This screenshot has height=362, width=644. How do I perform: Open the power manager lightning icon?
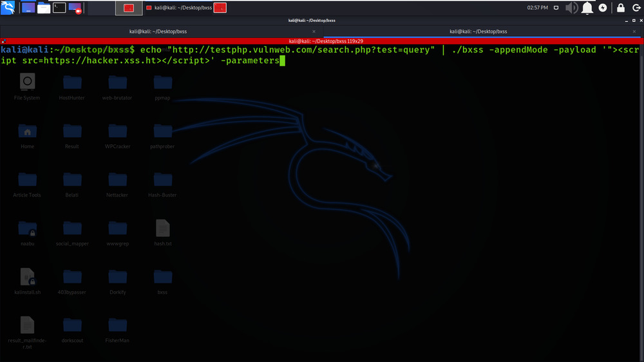[x=603, y=8]
